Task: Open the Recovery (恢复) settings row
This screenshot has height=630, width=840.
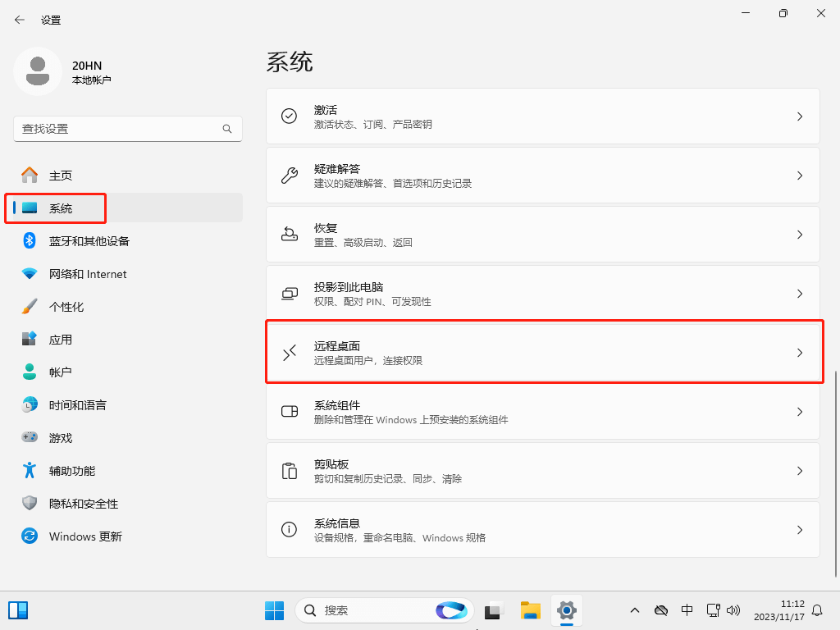Action: pos(542,235)
